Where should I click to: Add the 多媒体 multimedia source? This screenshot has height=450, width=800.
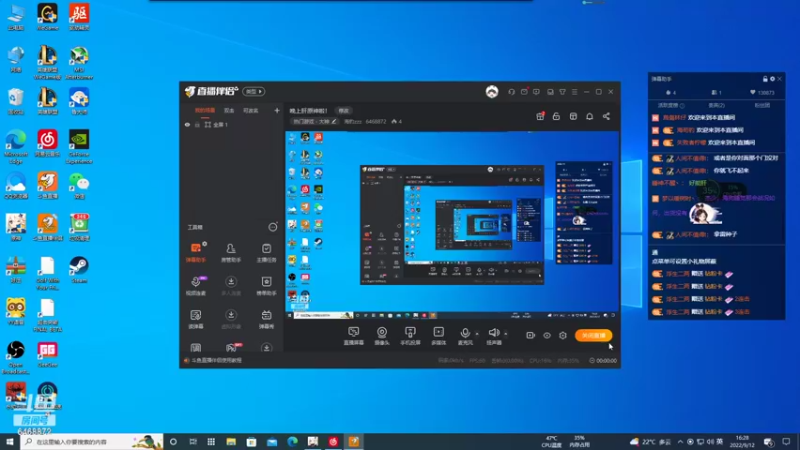(x=438, y=336)
